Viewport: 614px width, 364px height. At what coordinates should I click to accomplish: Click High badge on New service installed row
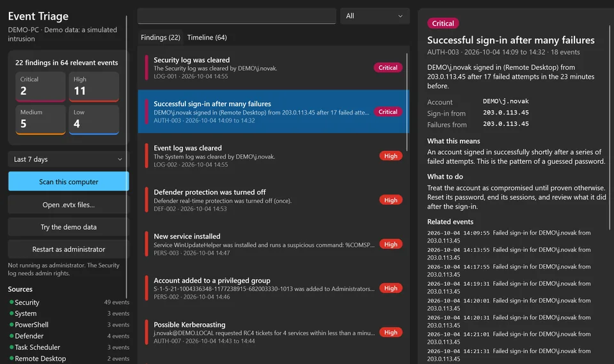(390, 244)
